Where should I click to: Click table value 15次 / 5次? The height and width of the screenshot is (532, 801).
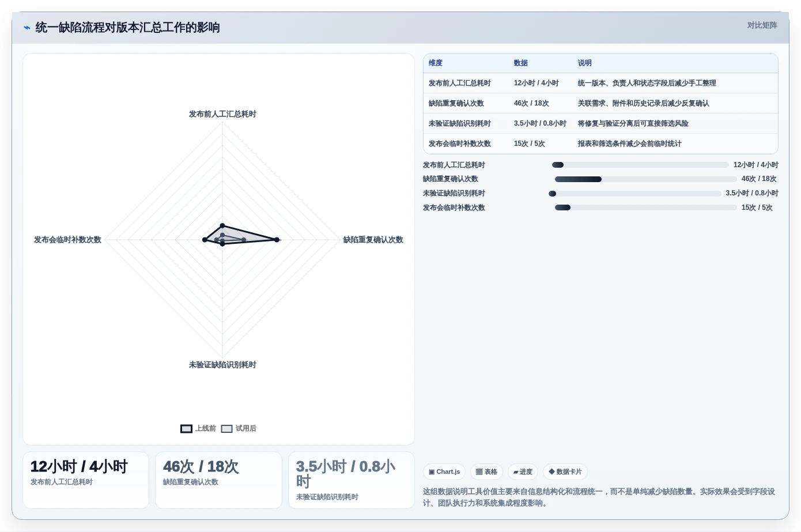point(530,144)
